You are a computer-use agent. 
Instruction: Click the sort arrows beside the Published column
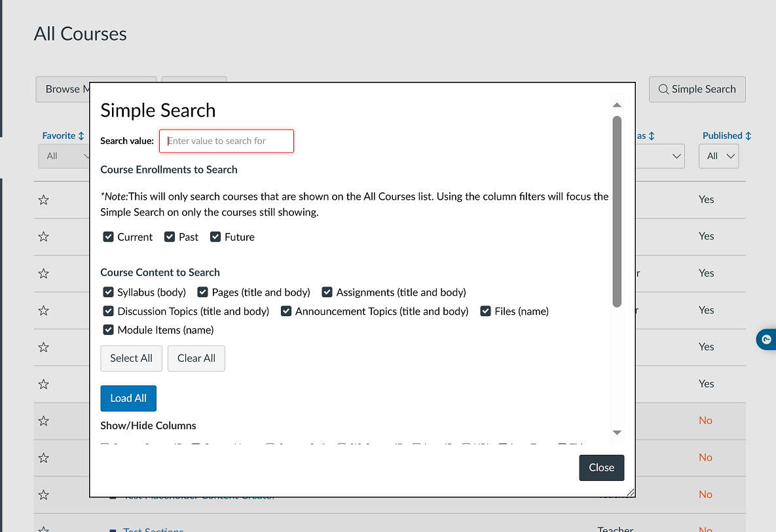coord(747,135)
